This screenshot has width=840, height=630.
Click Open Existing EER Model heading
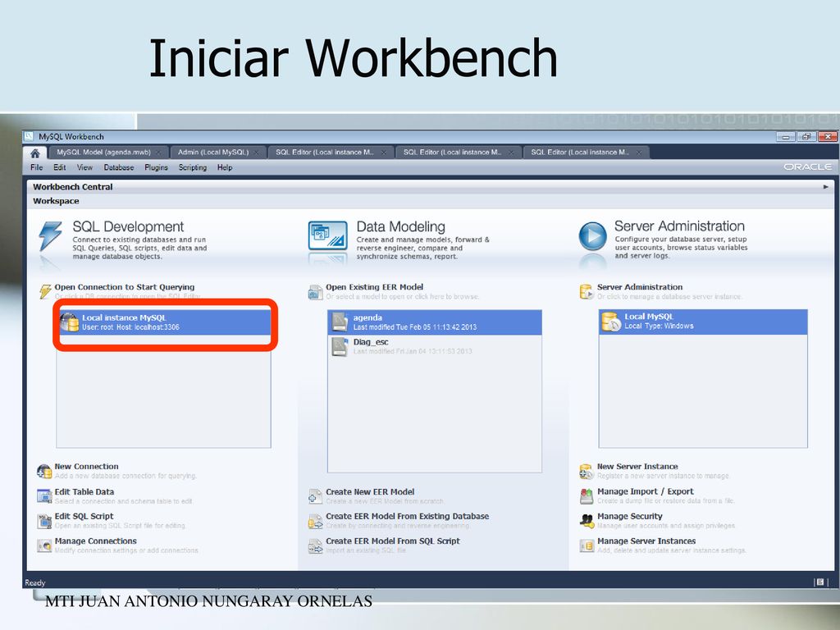374,287
